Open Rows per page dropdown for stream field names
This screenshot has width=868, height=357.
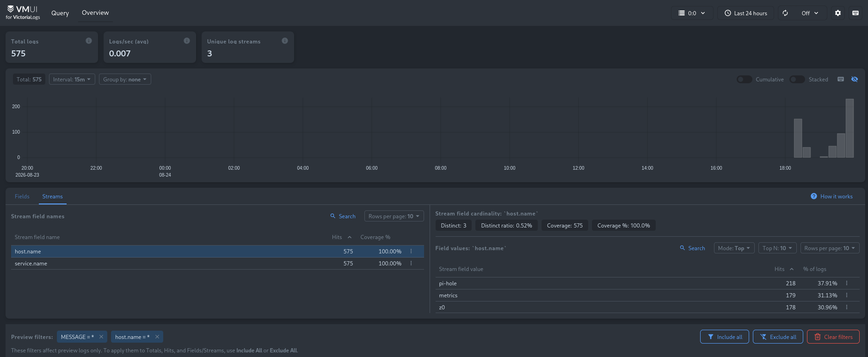[394, 216]
